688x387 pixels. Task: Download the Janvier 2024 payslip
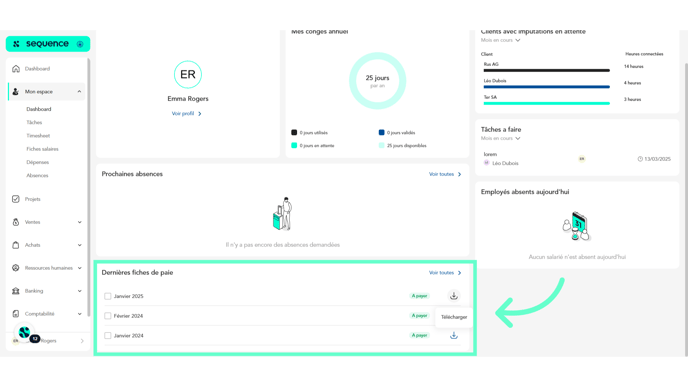pyautogui.click(x=454, y=335)
